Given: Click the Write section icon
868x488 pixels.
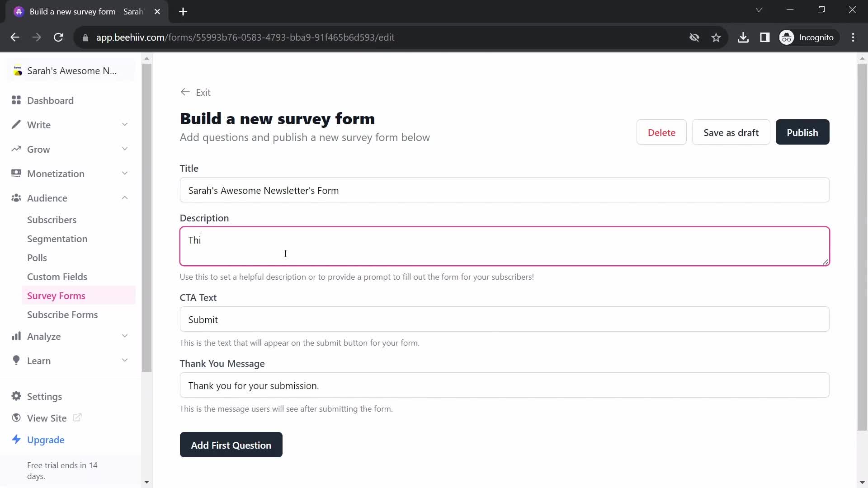Looking at the screenshot, I should tap(16, 125).
